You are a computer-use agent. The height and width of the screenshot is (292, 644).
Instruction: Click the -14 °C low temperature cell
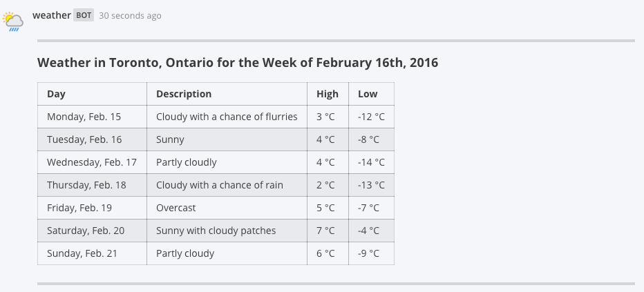[x=371, y=162]
